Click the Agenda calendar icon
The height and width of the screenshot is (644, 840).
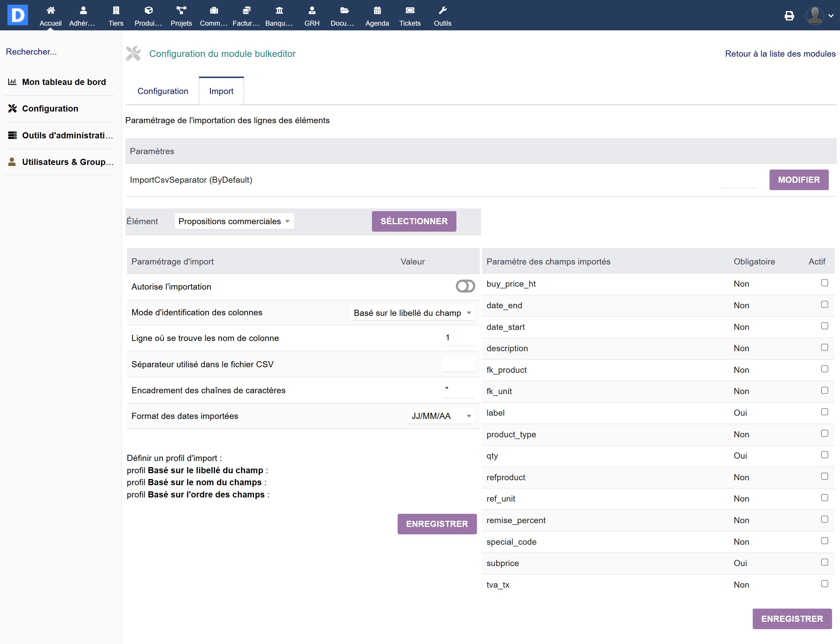377,10
